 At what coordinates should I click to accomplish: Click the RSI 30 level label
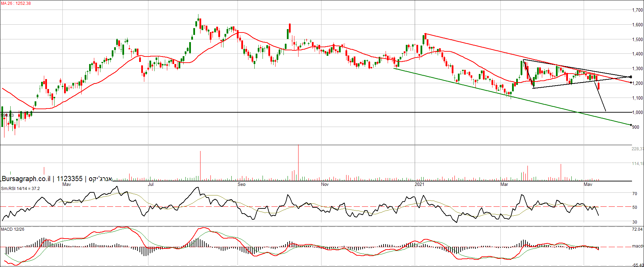coord(635,222)
